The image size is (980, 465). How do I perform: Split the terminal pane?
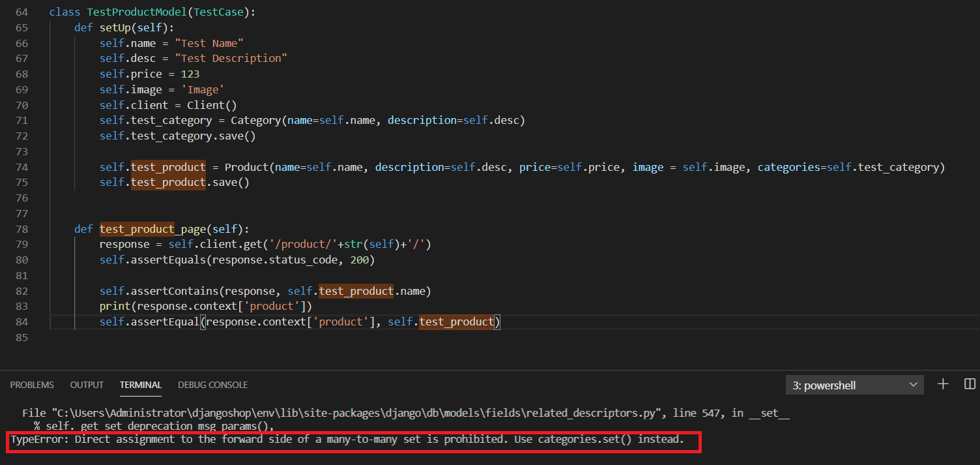pos(970,384)
